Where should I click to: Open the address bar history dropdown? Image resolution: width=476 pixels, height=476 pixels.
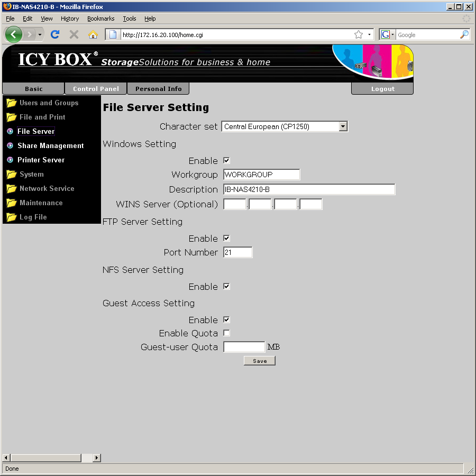(x=369, y=34)
